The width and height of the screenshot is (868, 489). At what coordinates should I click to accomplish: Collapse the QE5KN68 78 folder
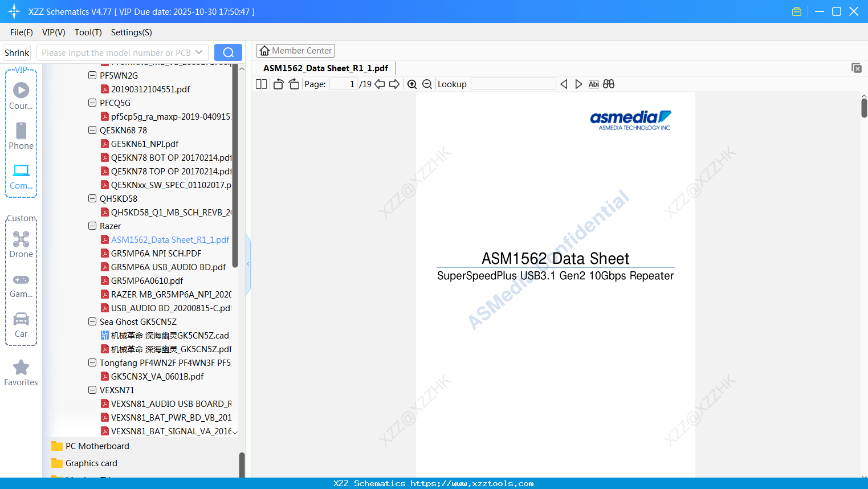[92, 130]
